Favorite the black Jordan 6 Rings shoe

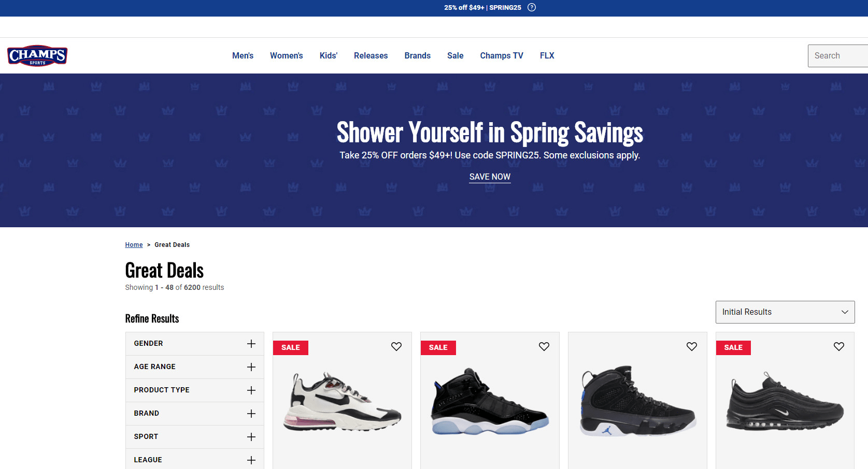pos(544,346)
